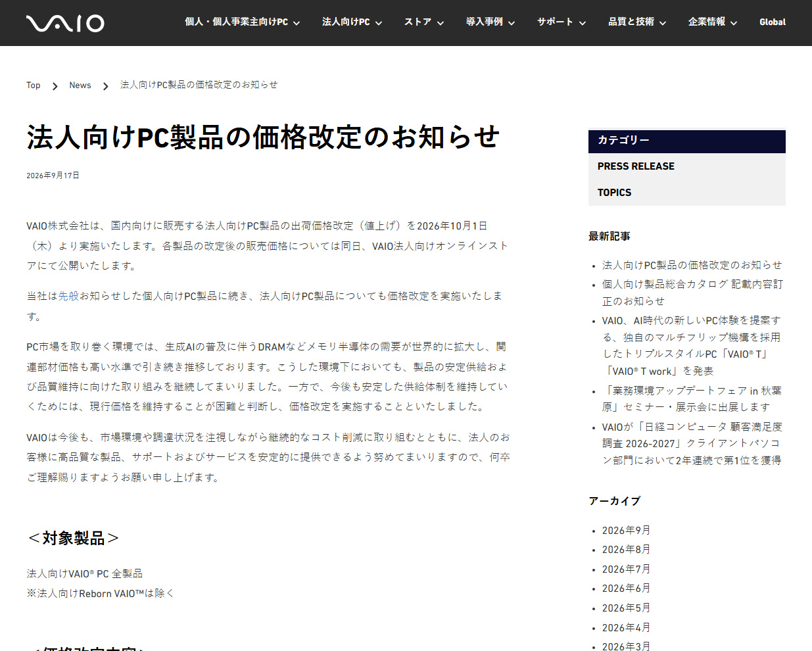The height and width of the screenshot is (651, 812).
Task: Open 2026年4月 archive
Action: pos(626,628)
